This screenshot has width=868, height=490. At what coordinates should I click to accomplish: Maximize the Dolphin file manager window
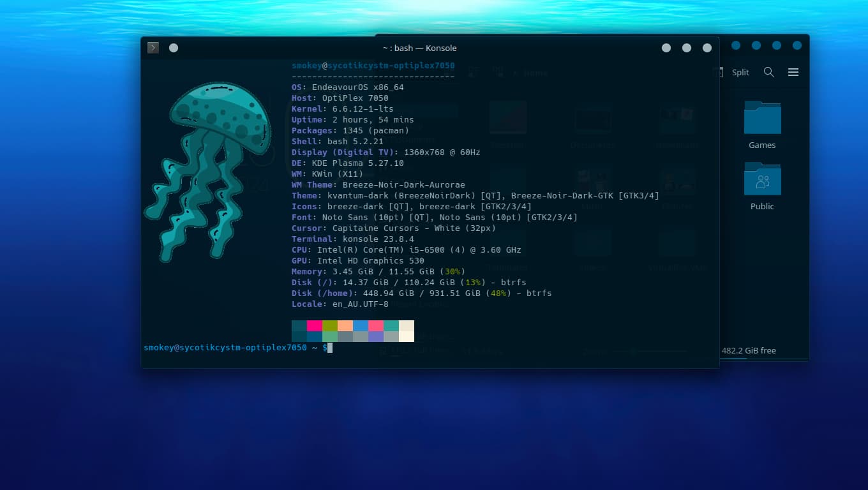tap(777, 45)
